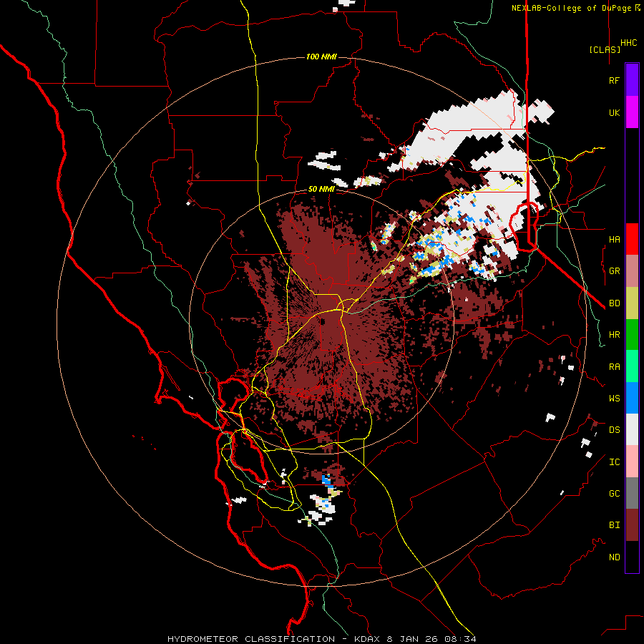Select the GR legend label

tap(614, 271)
